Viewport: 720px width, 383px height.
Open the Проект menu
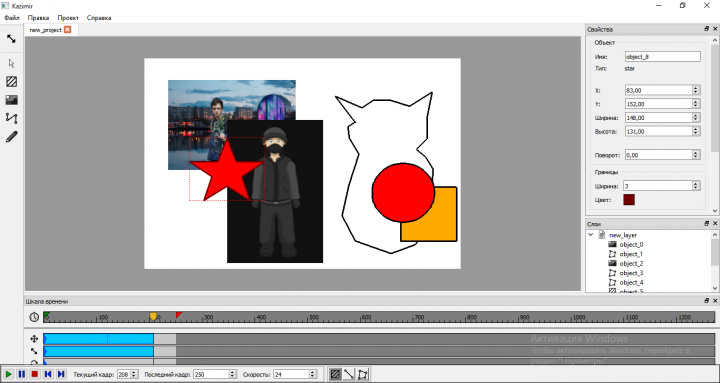click(x=68, y=18)
